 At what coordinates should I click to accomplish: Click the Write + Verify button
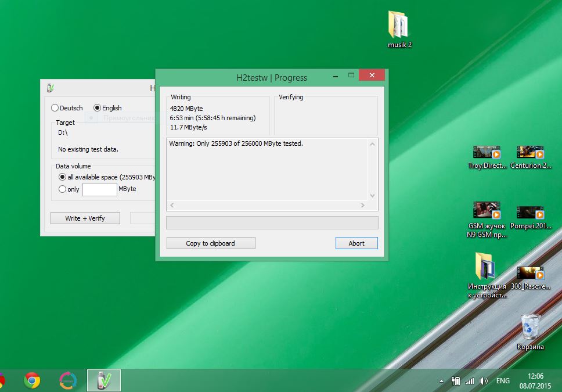click(85, 218)
